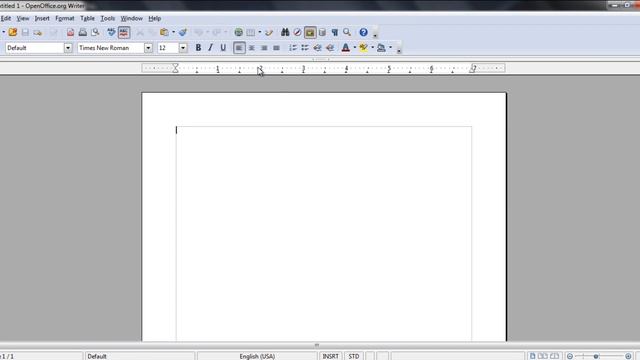Click the zoom slider handle
This screenshot has width=640, height=360.
tap(596, 356)
